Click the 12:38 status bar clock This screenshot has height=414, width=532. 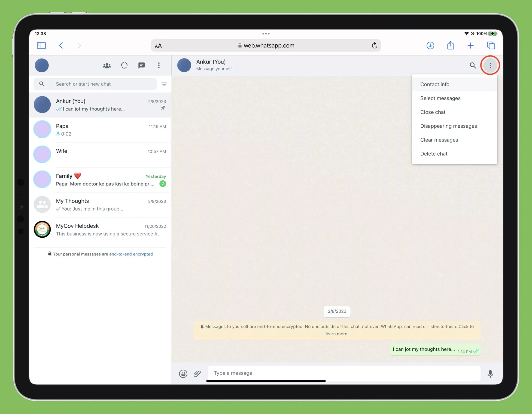(40, 34)
